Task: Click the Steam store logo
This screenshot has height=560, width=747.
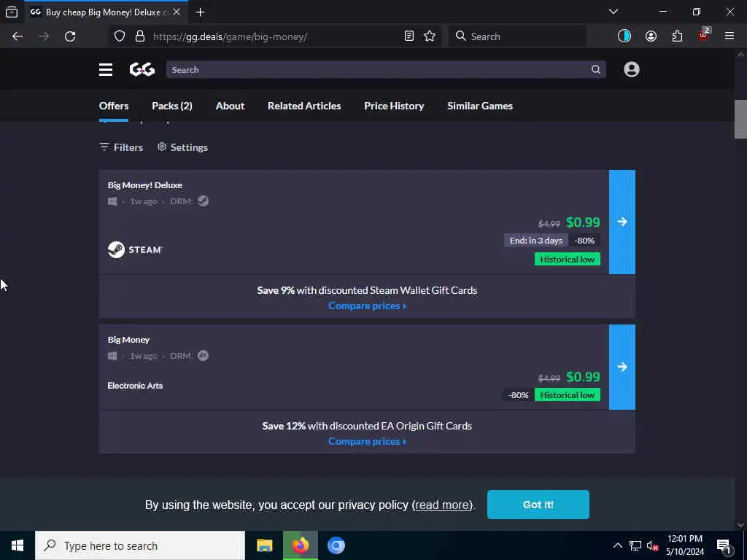Action: click(x=135, y=249)
